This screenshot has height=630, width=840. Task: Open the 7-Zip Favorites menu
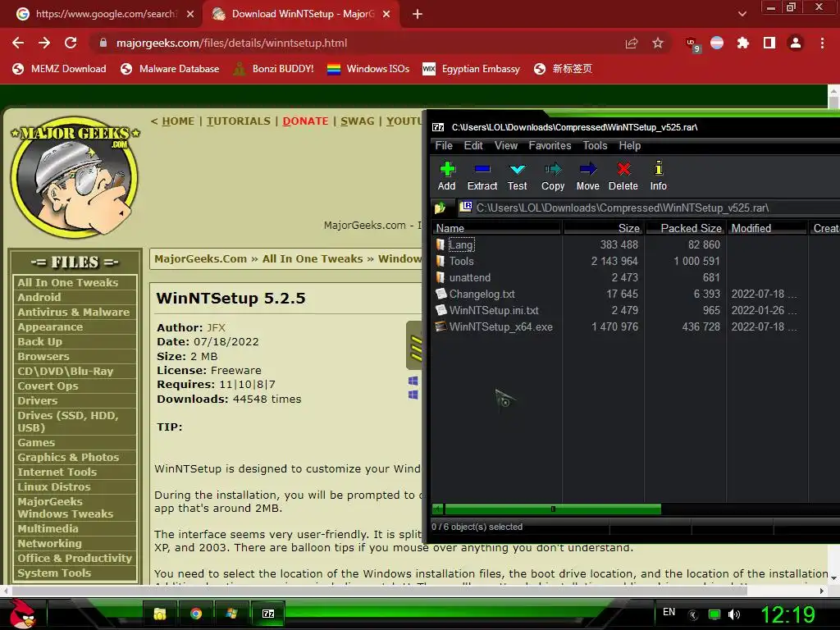pyautogui.click(x=550, y=146)
